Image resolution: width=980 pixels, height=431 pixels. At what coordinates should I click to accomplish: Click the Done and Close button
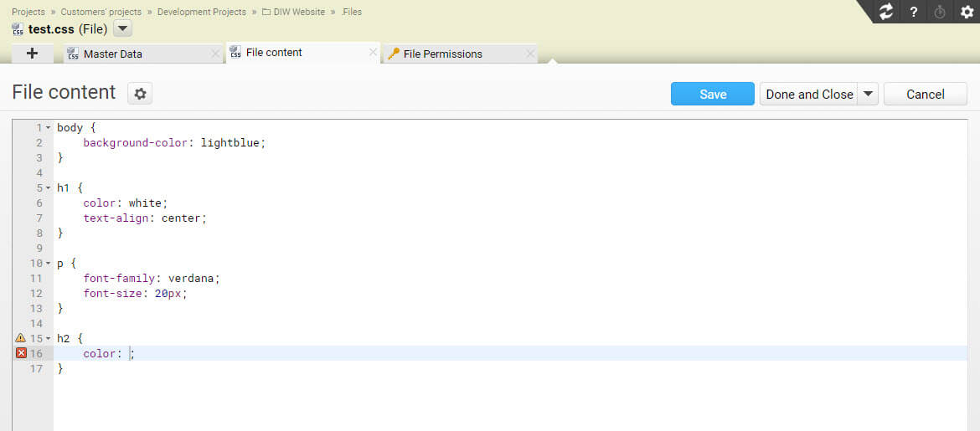809,94
